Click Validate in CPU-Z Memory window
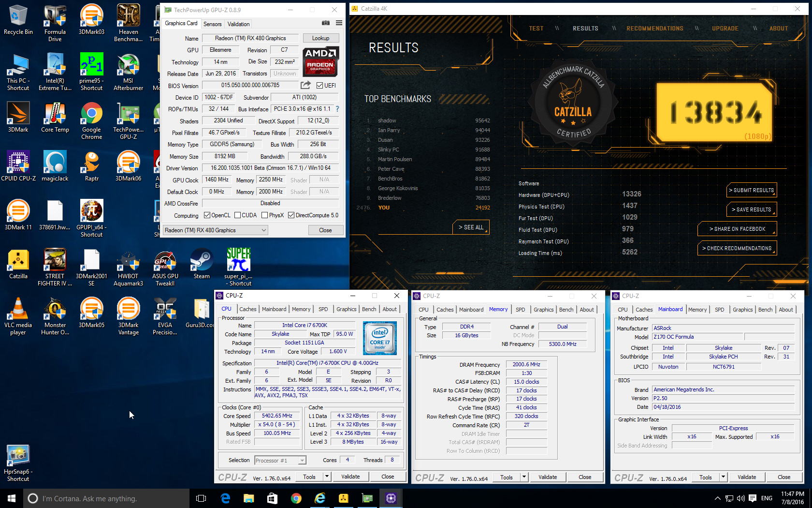Viewport: 812px width, 508px height. pos(548,477)
